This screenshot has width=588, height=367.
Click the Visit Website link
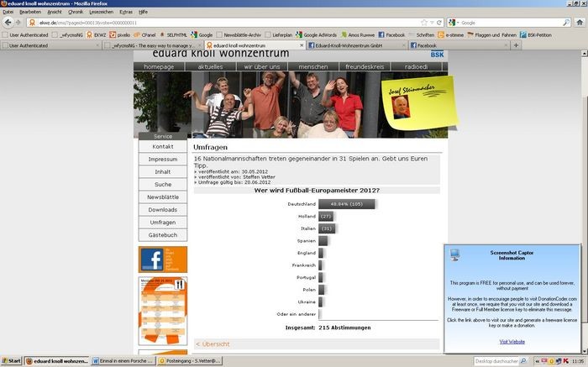(512, 342)
